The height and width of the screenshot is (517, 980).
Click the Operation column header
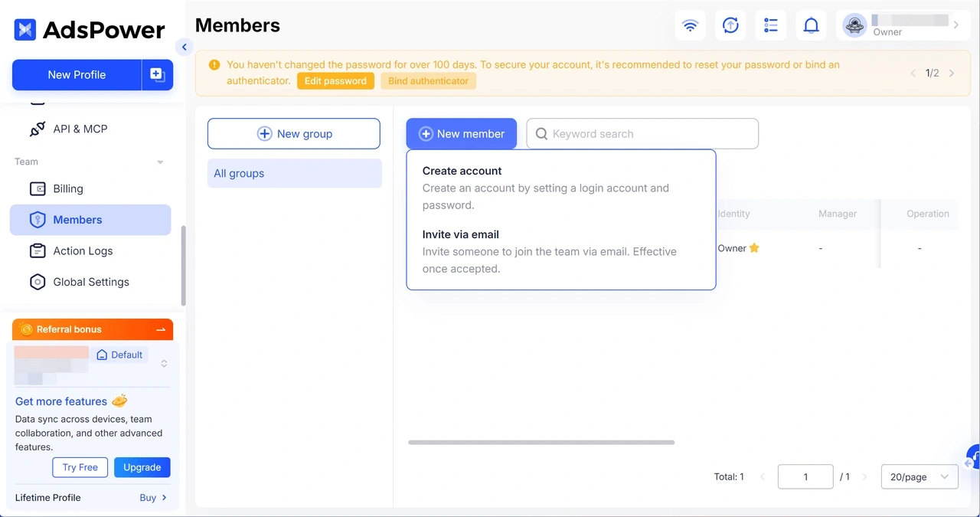pos(928,214)
